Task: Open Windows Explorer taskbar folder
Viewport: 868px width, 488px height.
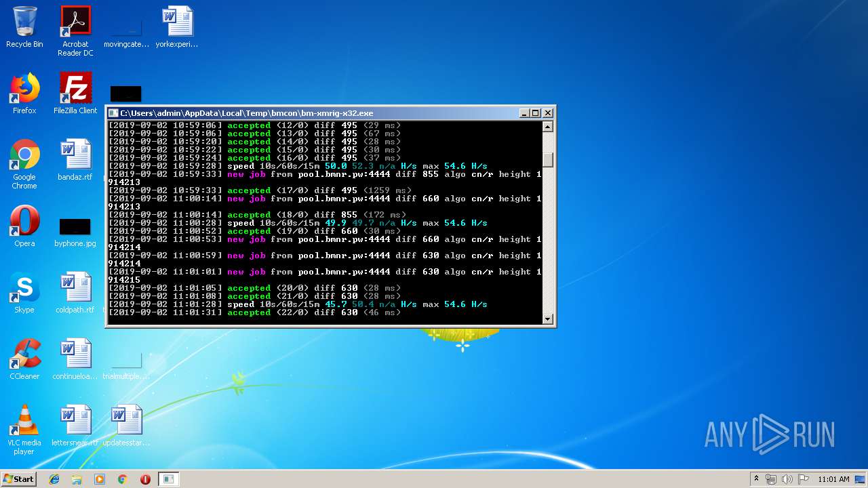Action: (77, 479)
